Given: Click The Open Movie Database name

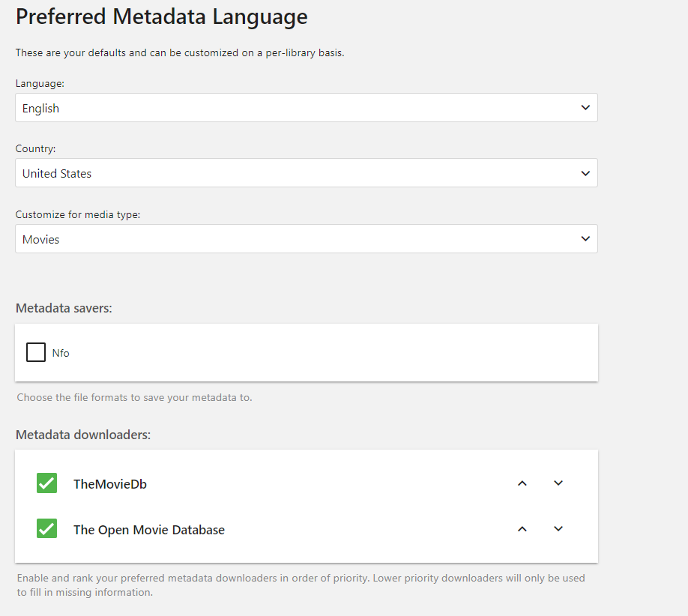Looking at the screenshot, I should 149,530.
